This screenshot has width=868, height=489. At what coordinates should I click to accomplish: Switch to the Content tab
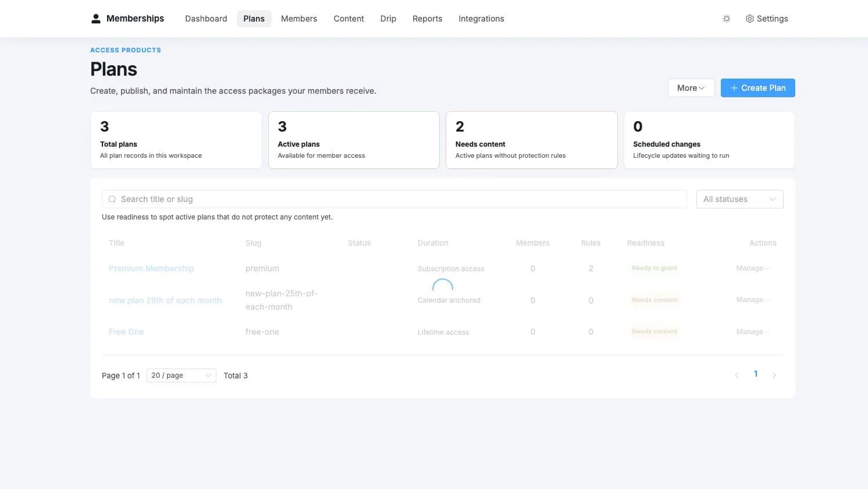(x=349, y=19)
